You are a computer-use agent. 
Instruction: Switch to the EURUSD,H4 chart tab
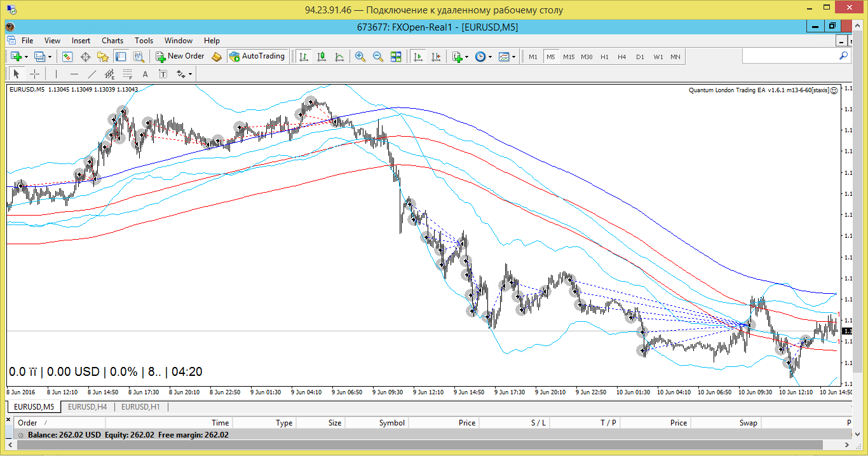click(88, 406)
